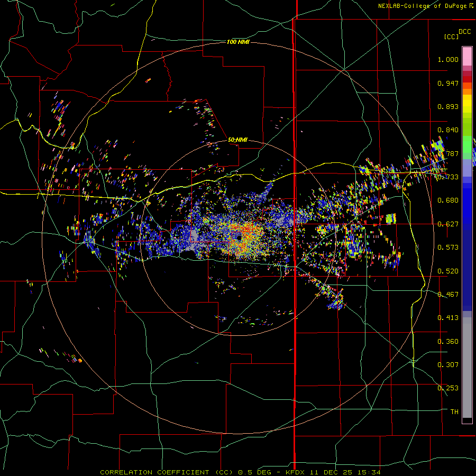Select the 0.947 legend value
Screen dimensions: 476x476
tap(448, 83)
